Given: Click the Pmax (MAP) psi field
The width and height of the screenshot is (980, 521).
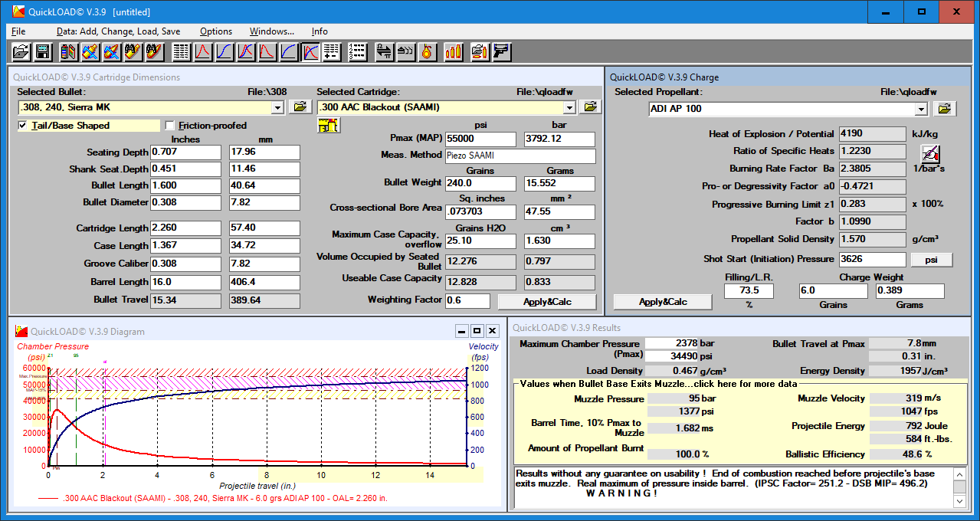Looking at the screenshot, I should point(480,139).
